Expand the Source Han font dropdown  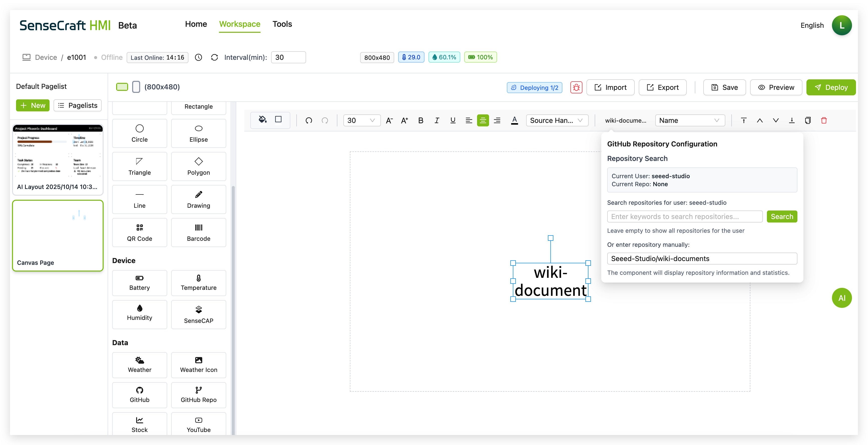[x=557, y=121]
